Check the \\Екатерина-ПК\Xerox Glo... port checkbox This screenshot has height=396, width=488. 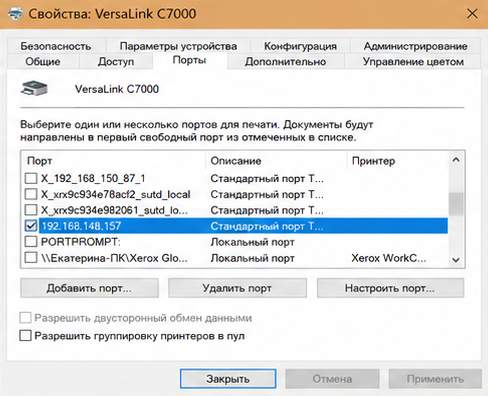pyautogui.click(x=31, y=258)
